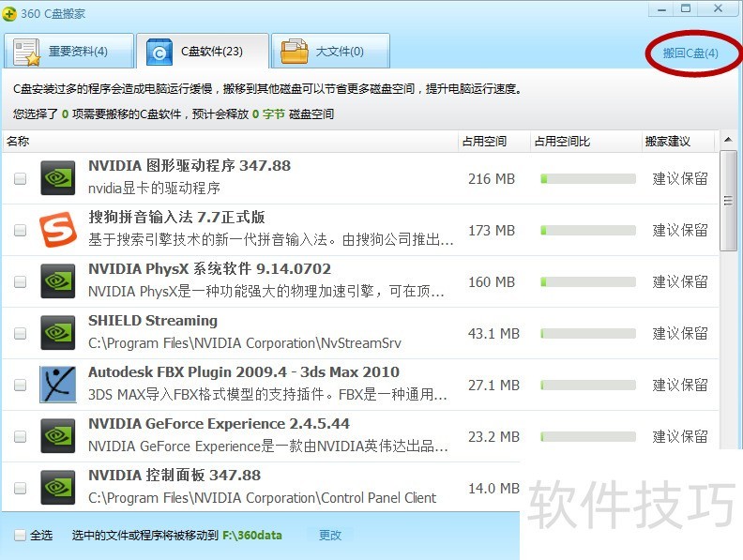743x560 pixels.
Task: Click the 更改 link to change destination
Action: pos(330,536)
